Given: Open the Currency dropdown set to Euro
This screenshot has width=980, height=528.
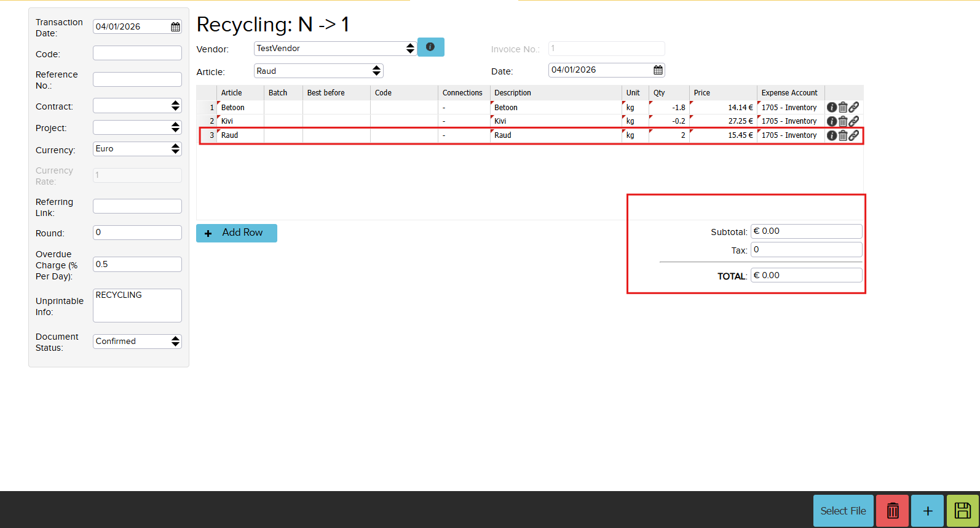Looking at the screenshot, I should tap(137, 149).
